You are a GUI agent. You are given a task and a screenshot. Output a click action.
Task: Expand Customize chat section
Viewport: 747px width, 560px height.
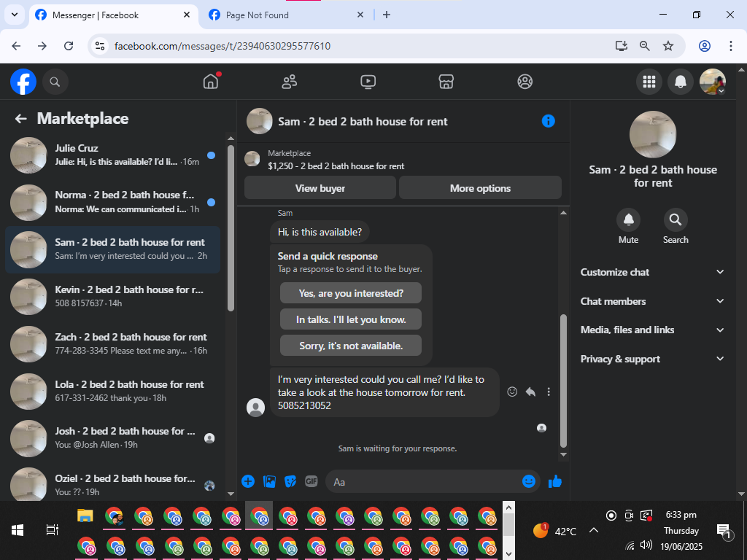tap(652, 272)
